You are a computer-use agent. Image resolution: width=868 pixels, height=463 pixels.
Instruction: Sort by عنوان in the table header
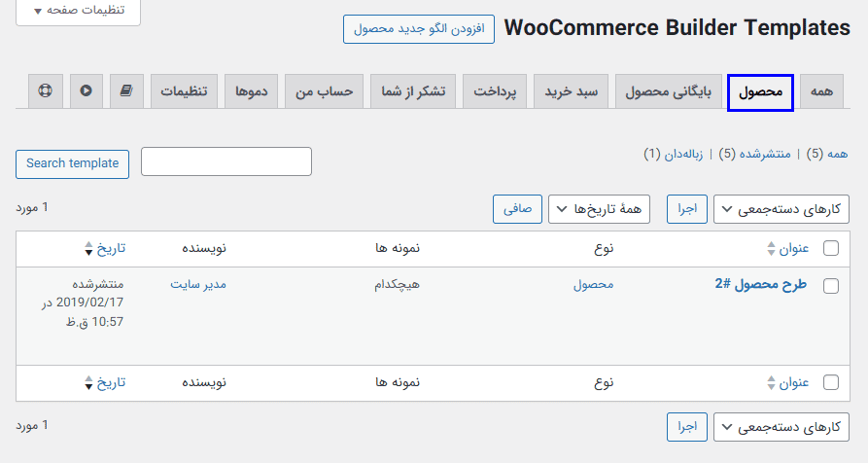click(787, 249)
